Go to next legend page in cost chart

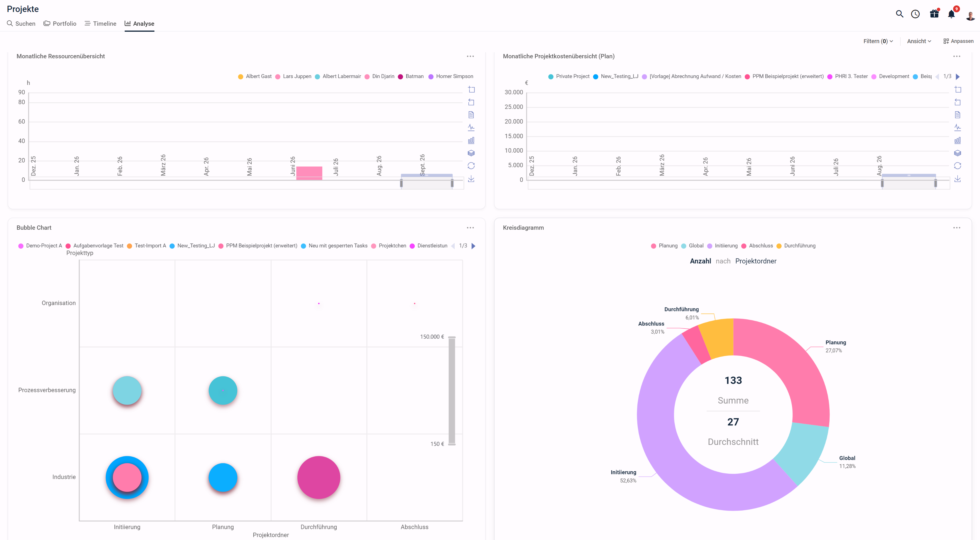coord(958,77)
